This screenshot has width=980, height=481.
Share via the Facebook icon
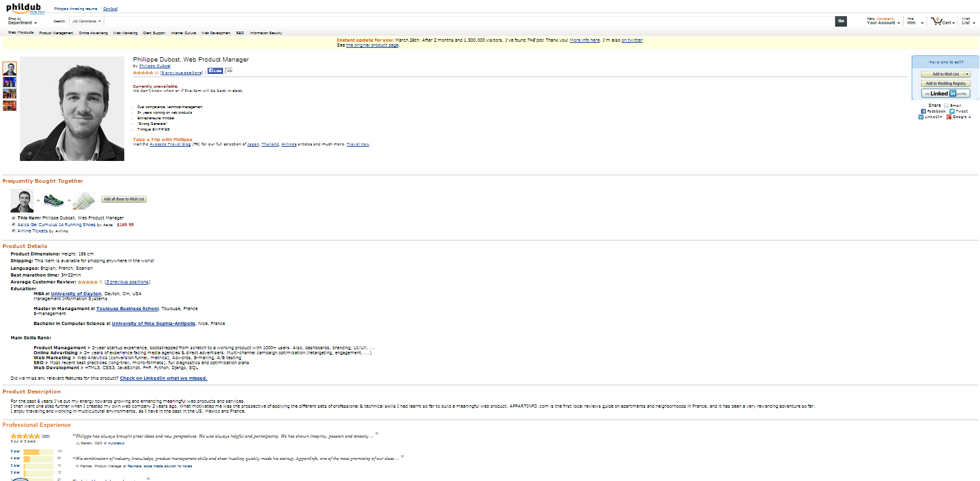tap(923, 111)
